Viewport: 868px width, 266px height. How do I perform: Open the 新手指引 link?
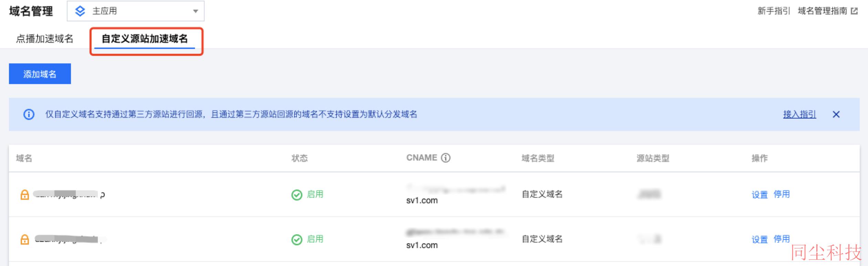[x=774, y=11]
